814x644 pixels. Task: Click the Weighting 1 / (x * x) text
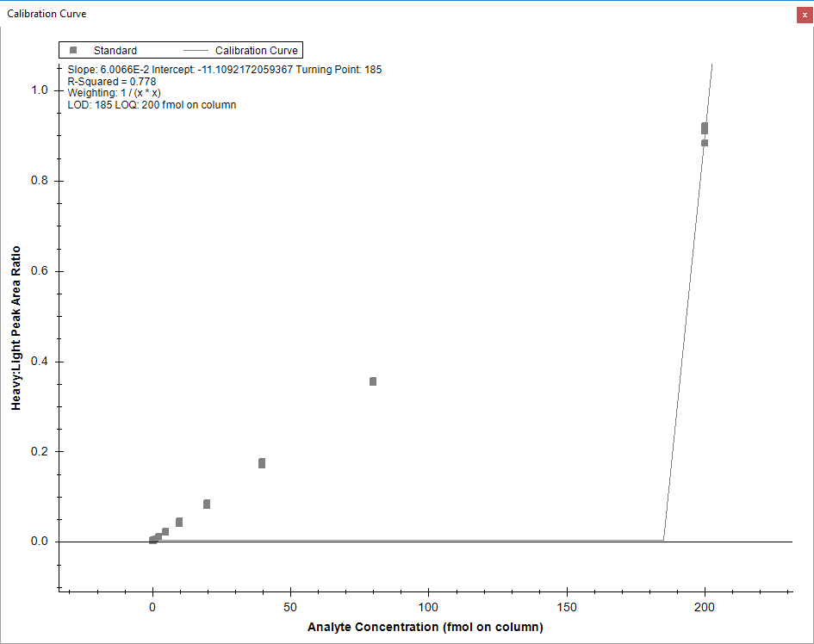coord(115,93)
